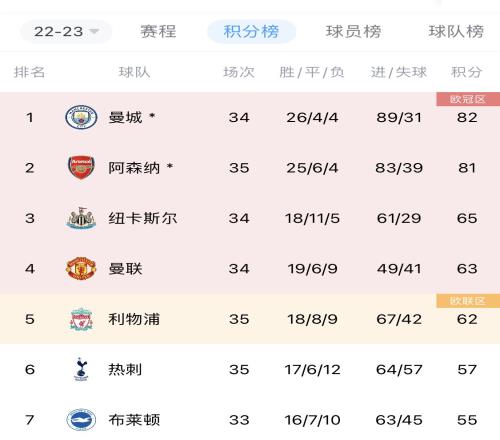Click the 欧联区 label tag

[x=468, y=301]
